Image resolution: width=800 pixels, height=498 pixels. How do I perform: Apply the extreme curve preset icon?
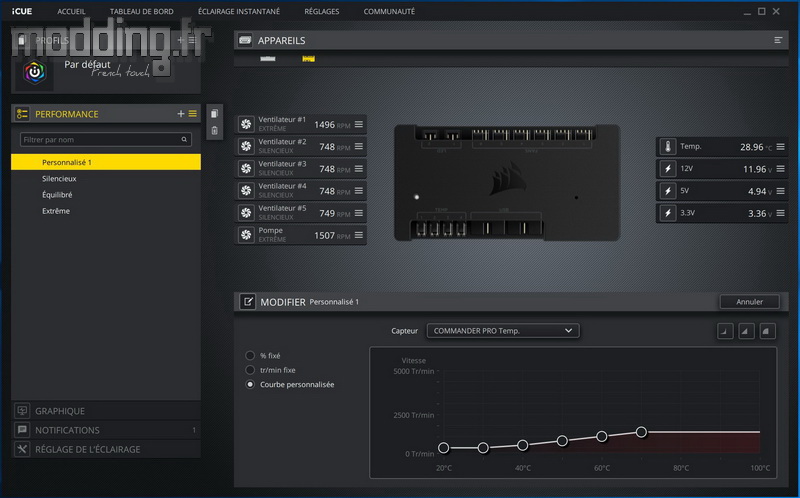pyautogui.click(x=767, y=331)
